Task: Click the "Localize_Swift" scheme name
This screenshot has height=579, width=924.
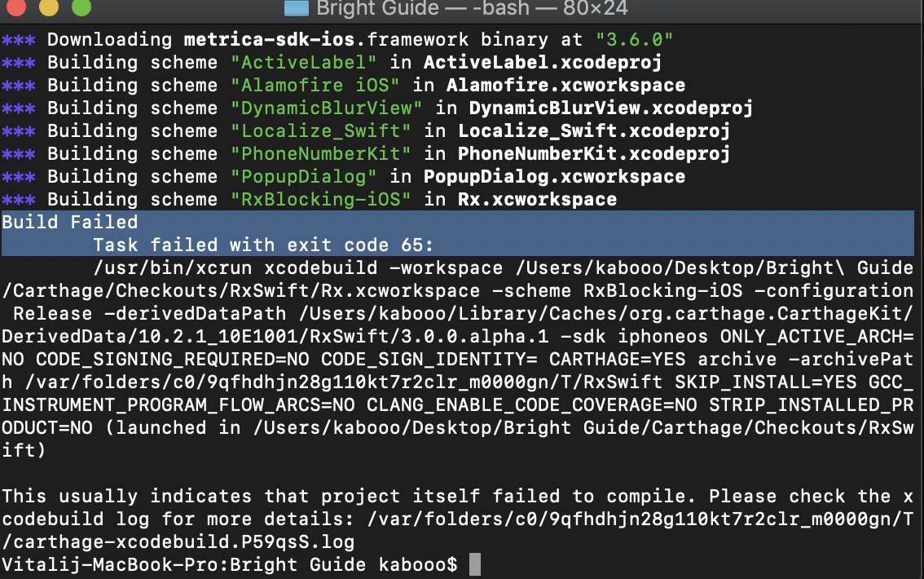Action: point(320,131)
